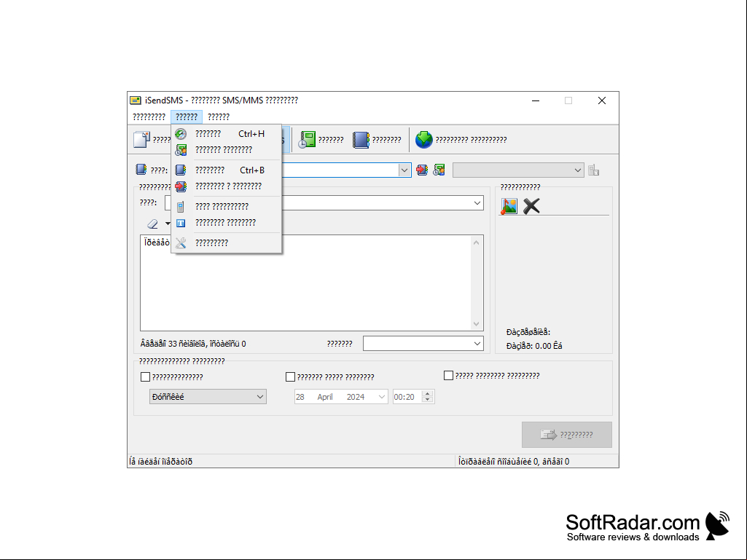Click the greyed icon right of disabled combo

click(594, 170)
